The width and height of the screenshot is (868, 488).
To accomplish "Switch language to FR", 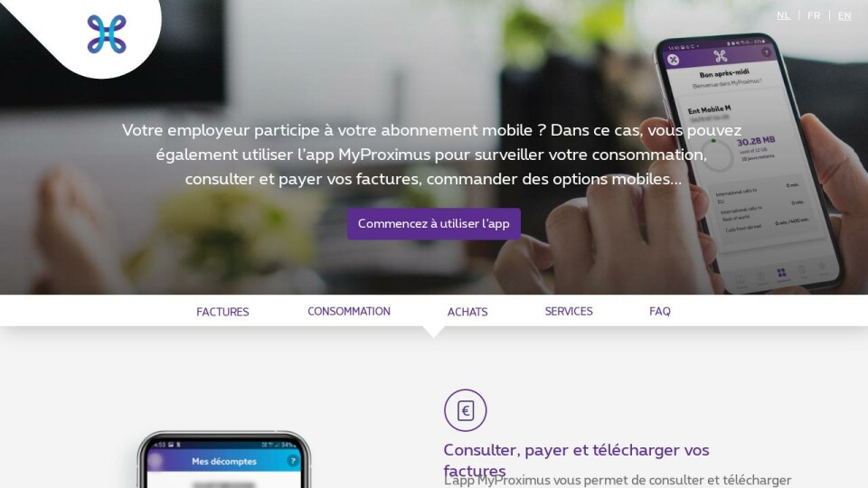I will (814, 15).
